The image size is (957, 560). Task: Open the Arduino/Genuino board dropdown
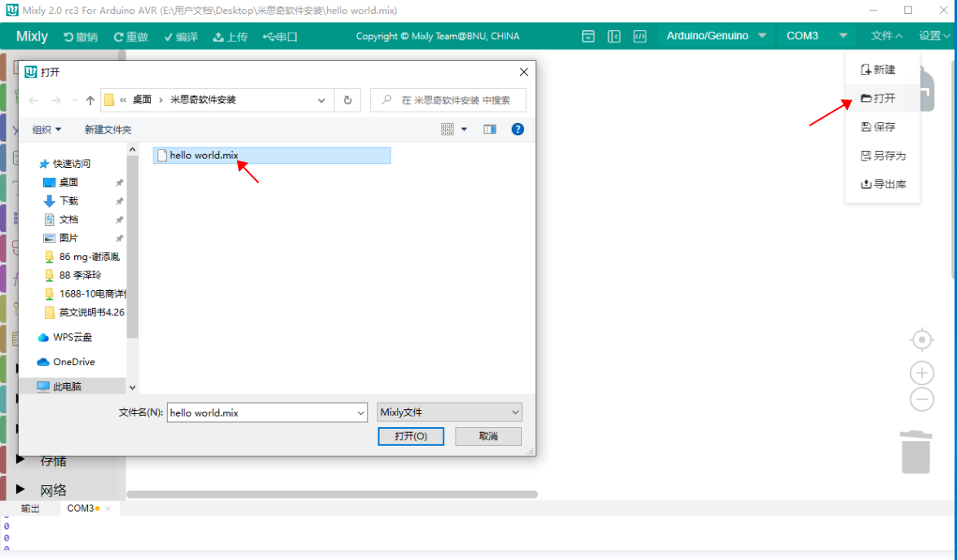pos(717,36)
